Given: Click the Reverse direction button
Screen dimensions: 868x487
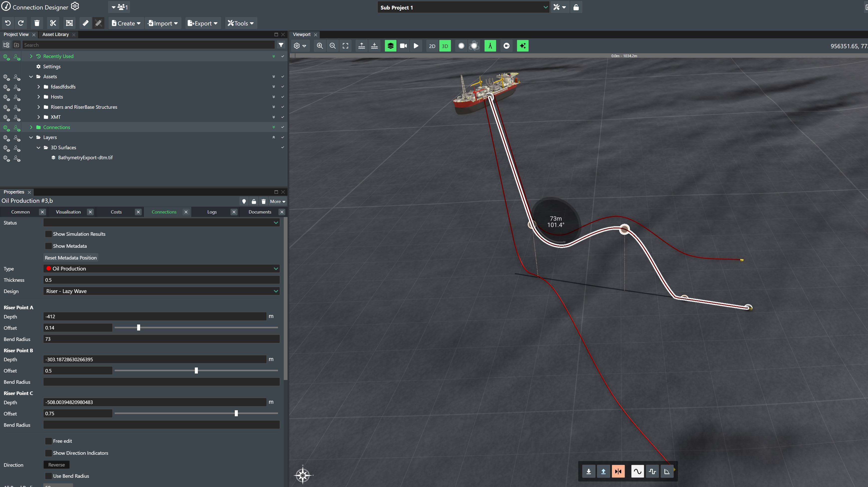Looking at the screenshot, I should point(57,465).
